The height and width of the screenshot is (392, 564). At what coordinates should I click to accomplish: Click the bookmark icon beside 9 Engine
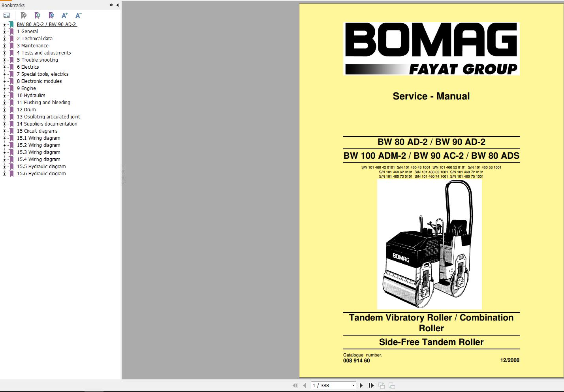11,88
